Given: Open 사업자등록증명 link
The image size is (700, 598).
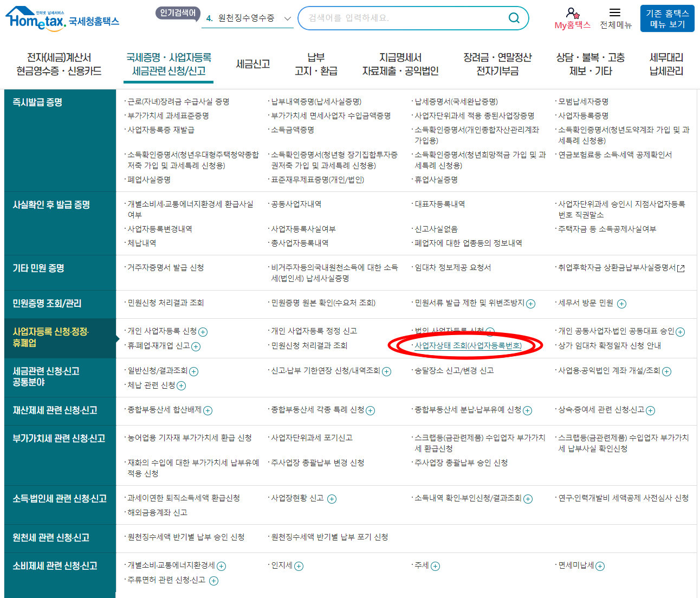Looking at the screenshot, I should (x=584, y=116).
